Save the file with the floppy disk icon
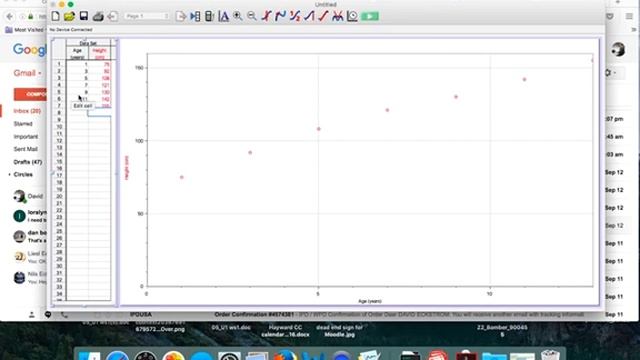This screenshot has width=640, height=360. (x=84, y=16)
